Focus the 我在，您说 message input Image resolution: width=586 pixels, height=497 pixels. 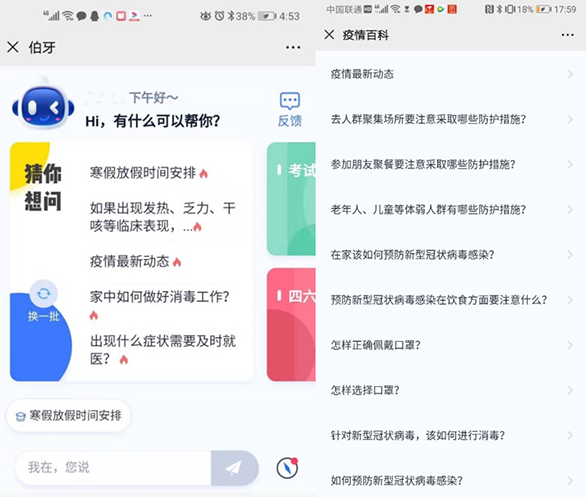coord(114,468)
